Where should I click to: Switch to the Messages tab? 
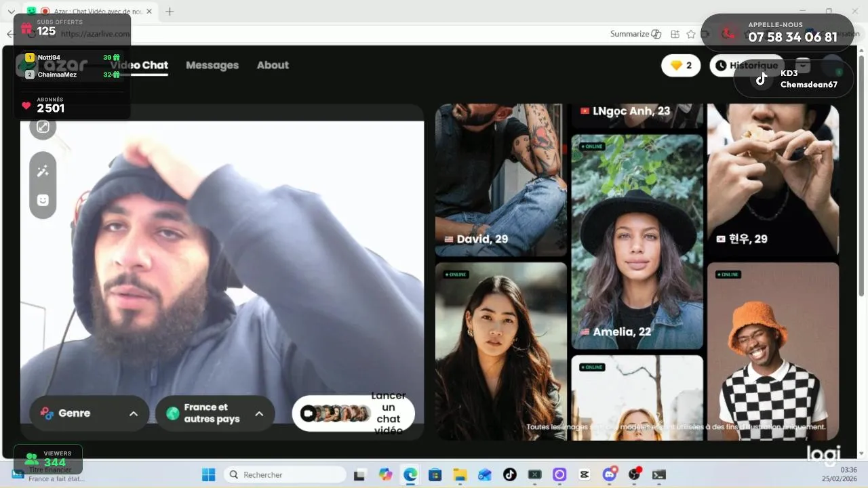click(212, 65)
